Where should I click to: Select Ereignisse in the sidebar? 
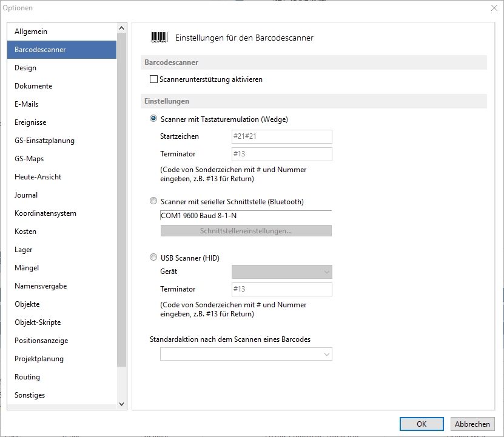click(x=62, y=122)
